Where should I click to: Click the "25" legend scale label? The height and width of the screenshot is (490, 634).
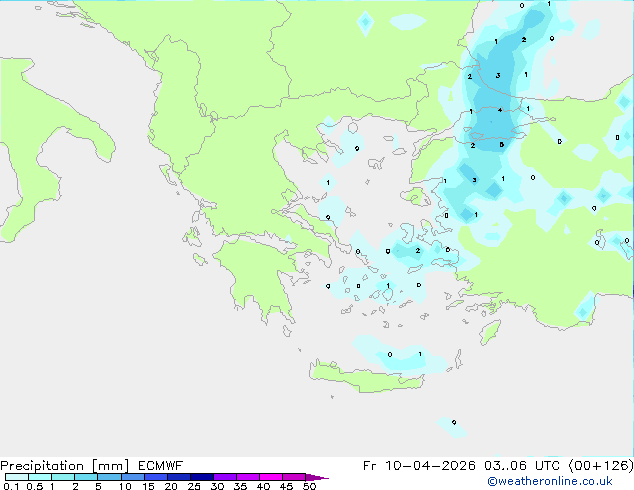pyautogui.click(x=194, y=486)
